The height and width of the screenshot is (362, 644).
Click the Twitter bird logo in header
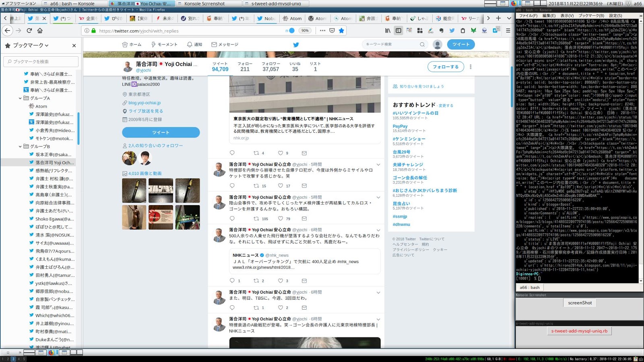coord(296,45)
